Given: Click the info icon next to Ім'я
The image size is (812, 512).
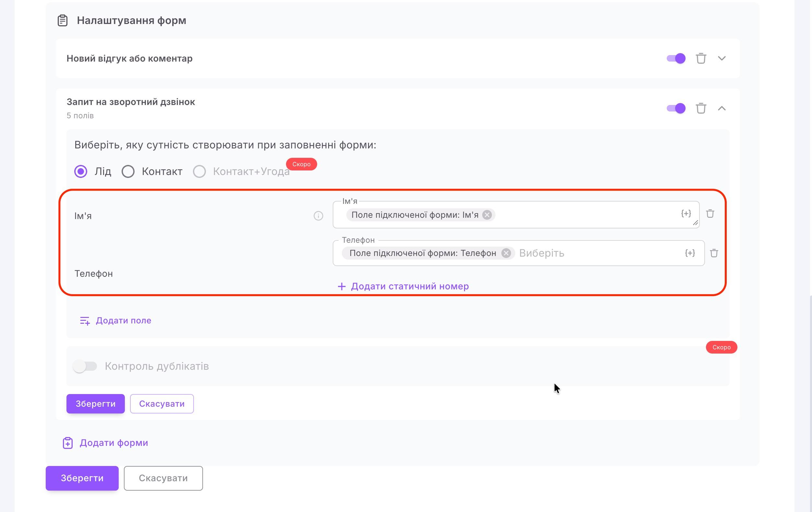Looking at the screenshot, I should pos(318,216).
